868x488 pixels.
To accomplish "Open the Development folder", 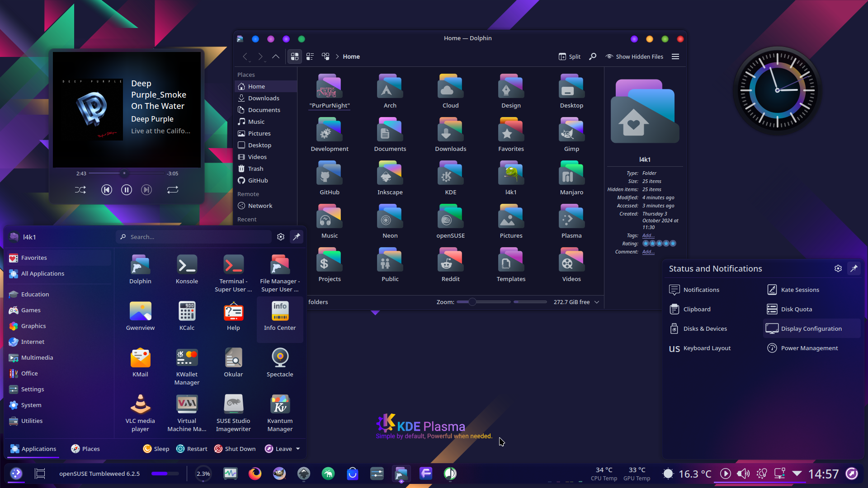I will click(x=330, y=134).
